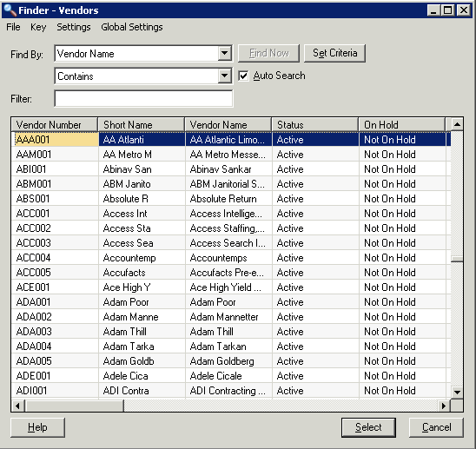Maximize the Finder window
The height and width of the screenshot is (449, 476).
point(448,10)
